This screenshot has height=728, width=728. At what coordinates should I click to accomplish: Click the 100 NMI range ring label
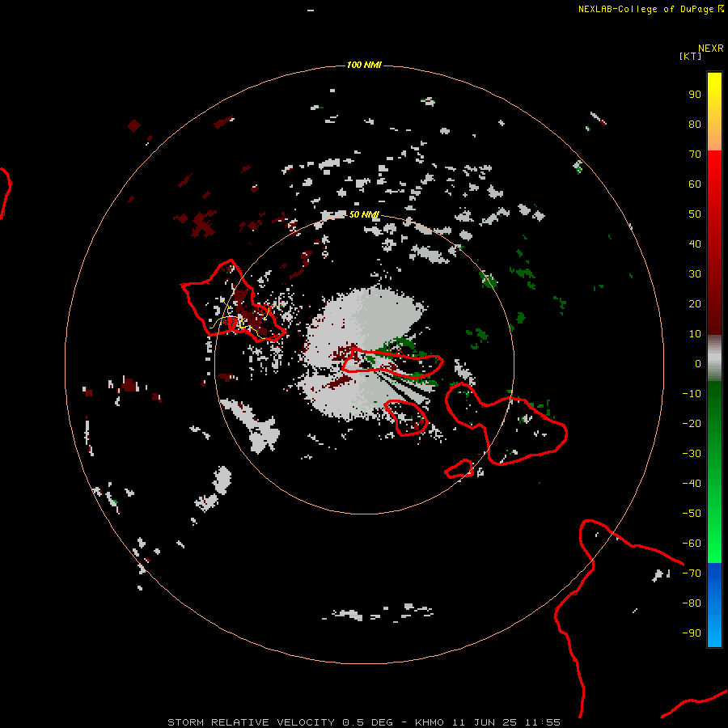363,65
